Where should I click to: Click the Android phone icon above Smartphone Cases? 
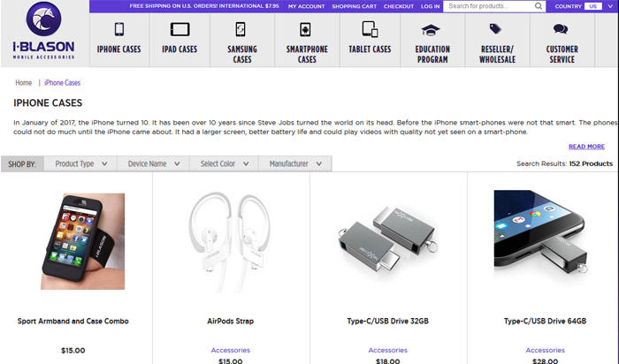pyautogui.click(x=305, y=29)
